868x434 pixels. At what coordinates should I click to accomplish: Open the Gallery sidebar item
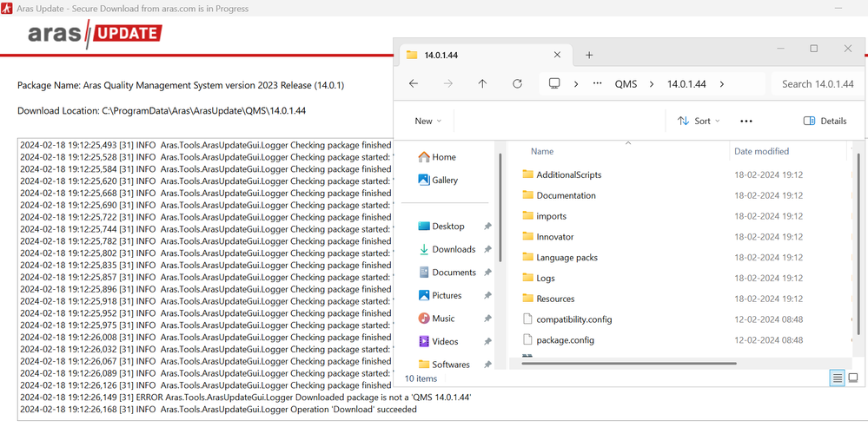point(444,181)
